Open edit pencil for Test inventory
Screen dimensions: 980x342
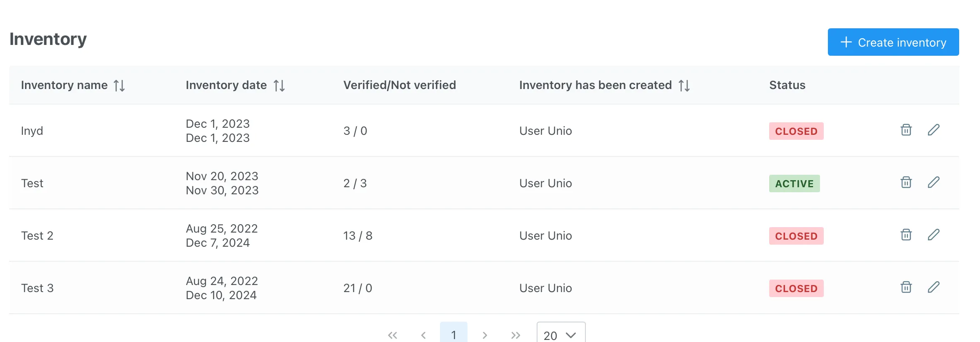[933, 183]
